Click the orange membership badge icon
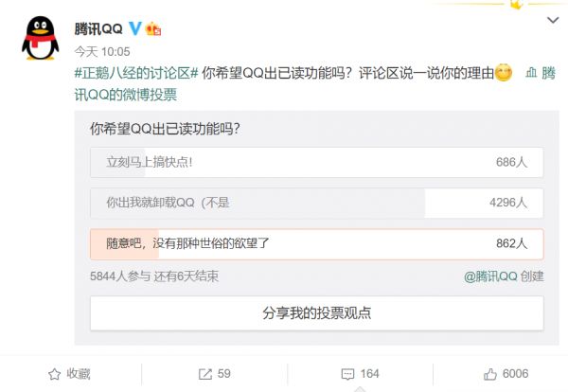 tap(153, 28)
